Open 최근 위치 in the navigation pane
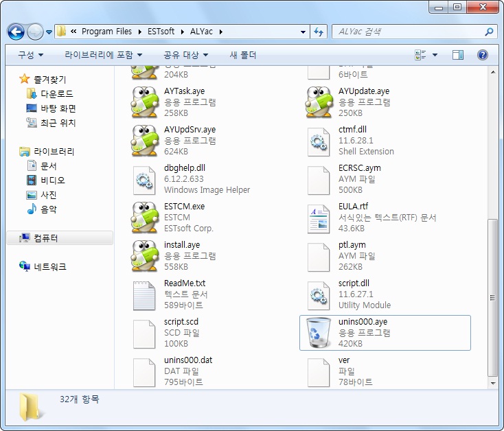This screenshot has width=504, height=431. click(x=58, y=123)
